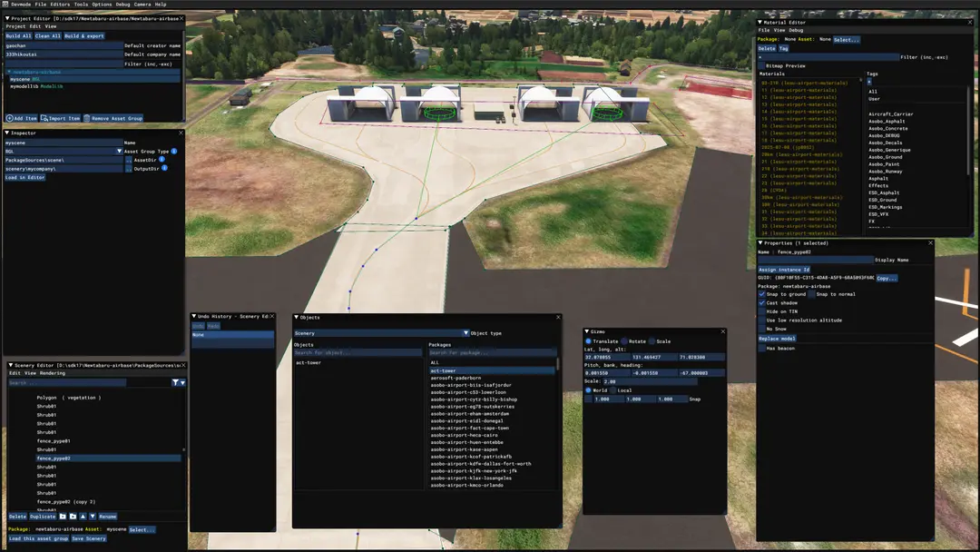Enable the No Snow checkbox

coord(762,329)
